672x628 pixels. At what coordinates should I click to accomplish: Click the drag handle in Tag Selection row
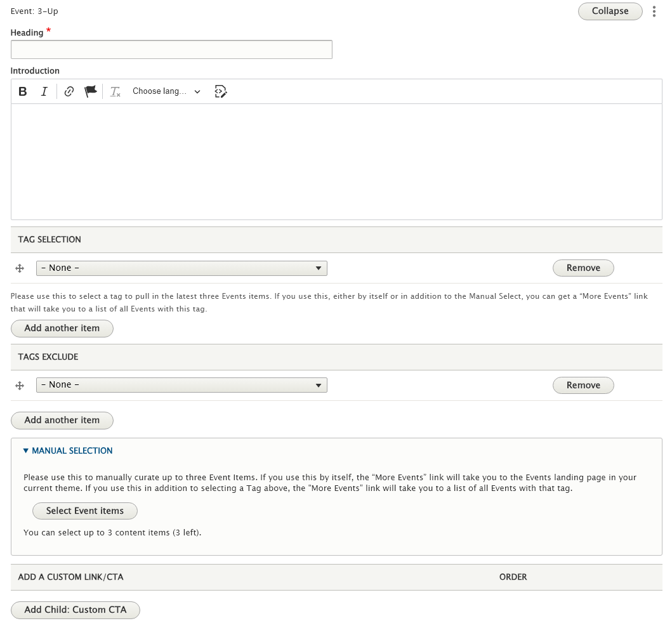point(20,268)
